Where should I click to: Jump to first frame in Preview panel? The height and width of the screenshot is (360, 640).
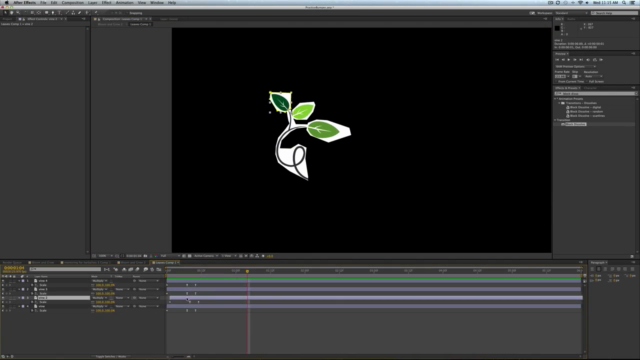click(557, 60)
